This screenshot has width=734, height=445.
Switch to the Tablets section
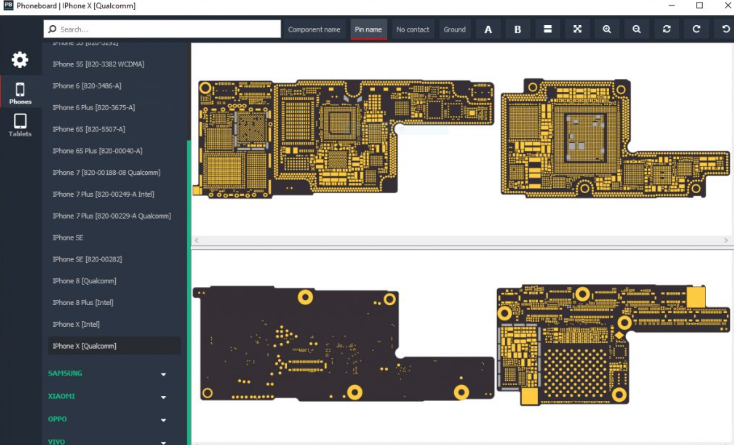tap(20, 125)
